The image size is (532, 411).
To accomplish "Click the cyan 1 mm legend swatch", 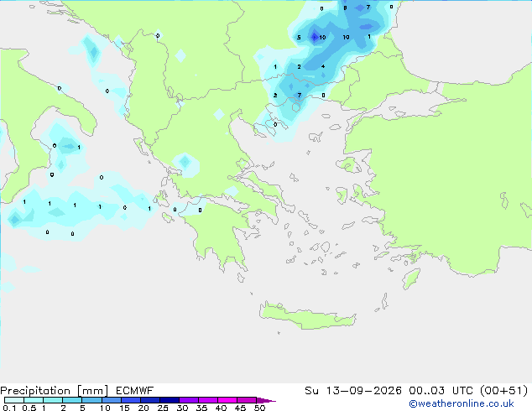I will click(53, 400).
